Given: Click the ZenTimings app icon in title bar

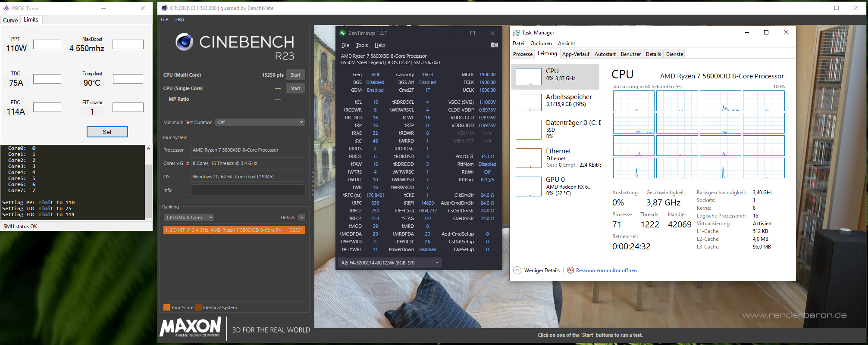Looking at the screenshot, I should (343, 33).
